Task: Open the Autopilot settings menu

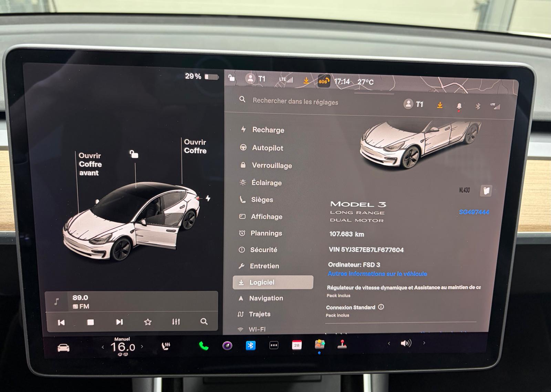Action: (x=262, y=148)
